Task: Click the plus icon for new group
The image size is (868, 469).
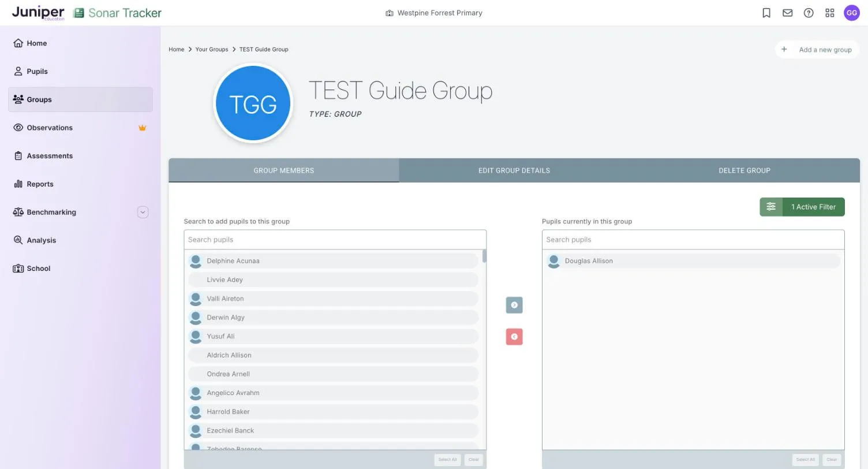Action: [x=784, y=50]
